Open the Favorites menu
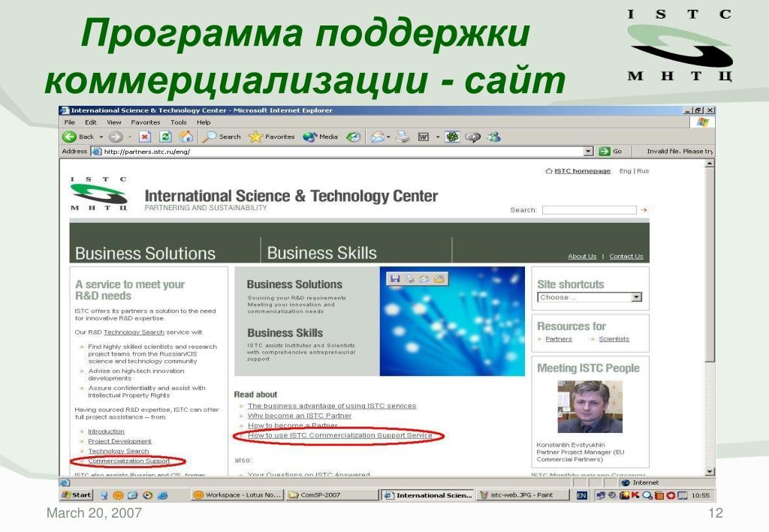 coord(146,122)
